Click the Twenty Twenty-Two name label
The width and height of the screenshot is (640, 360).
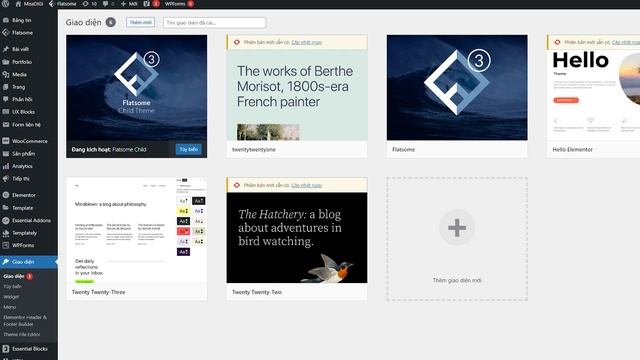(257, 292)
